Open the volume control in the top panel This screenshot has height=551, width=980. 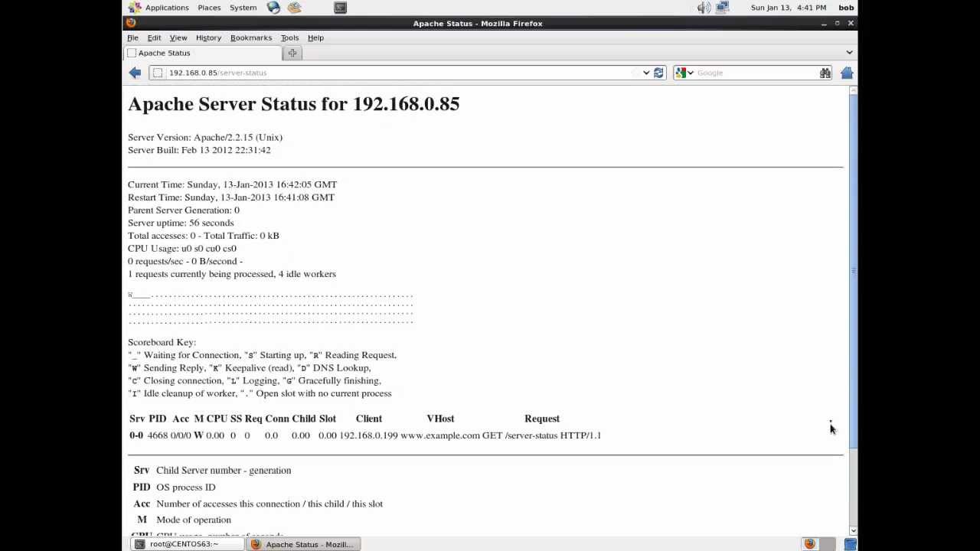(704, 8)
